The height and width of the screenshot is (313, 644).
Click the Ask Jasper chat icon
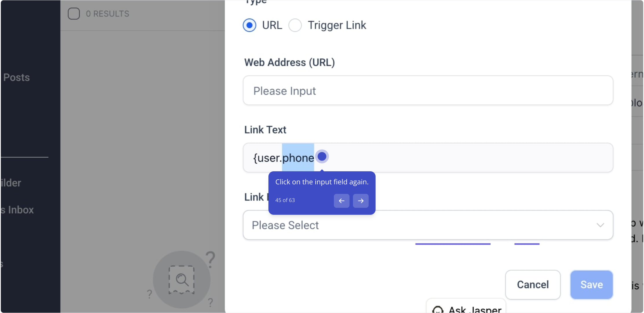438,310
